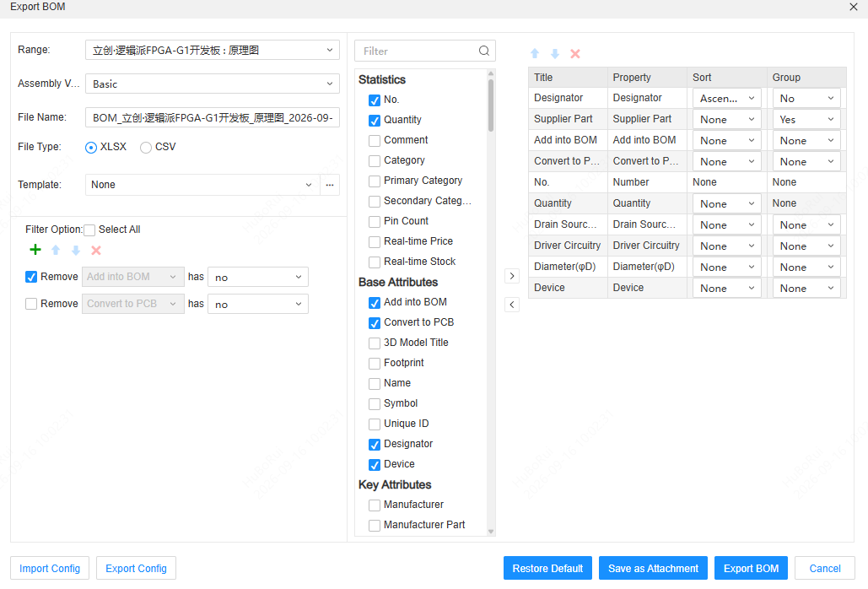The image size is (868, 589).
Task: Open Driver Circuitry row Sort dropdown
Action: [727, 246]
